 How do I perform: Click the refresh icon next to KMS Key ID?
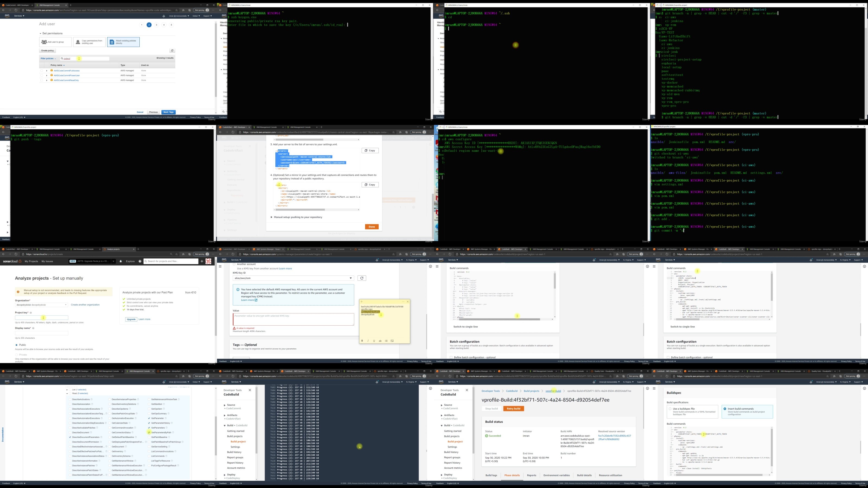(x=362, y=278)
